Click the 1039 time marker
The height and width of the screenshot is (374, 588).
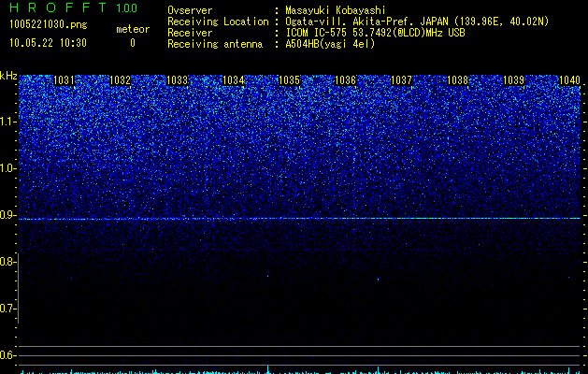click(x=513, y=80)
